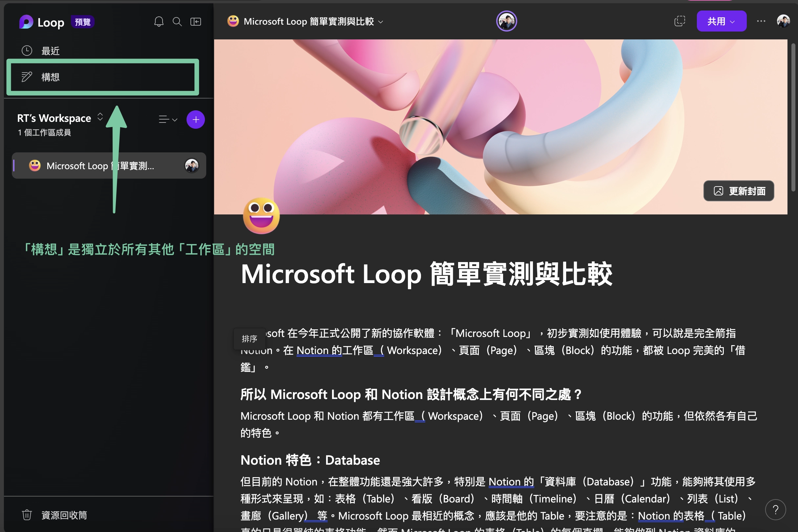Click the page emoji in the header title
798x532 pixels.
(233, 21)
